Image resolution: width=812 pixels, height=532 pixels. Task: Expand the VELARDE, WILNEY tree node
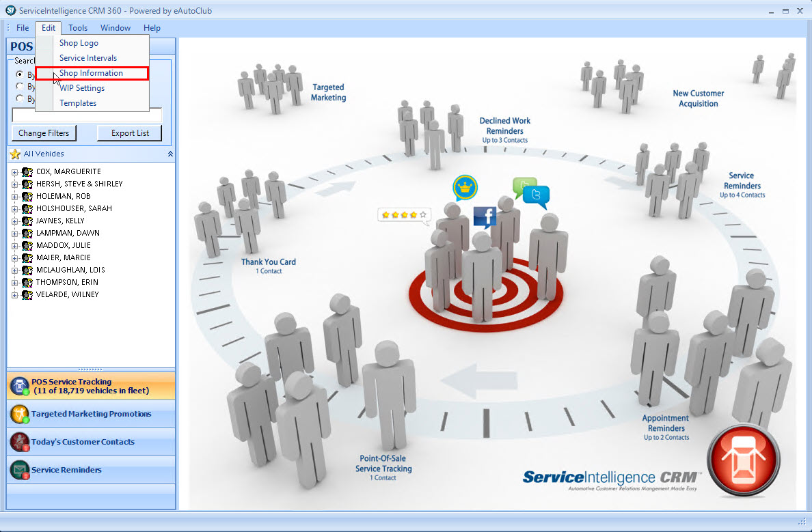tap(14, 295)
